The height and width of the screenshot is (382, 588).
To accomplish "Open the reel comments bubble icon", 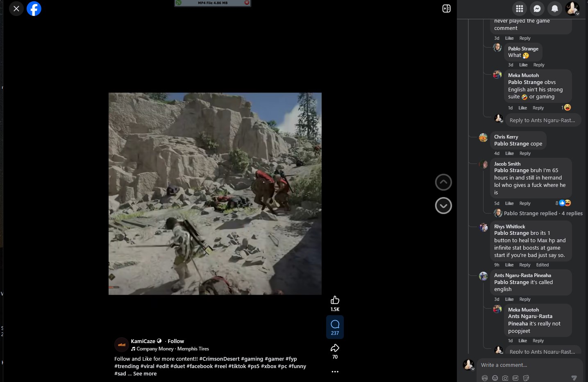I will [x=335, y=325].
